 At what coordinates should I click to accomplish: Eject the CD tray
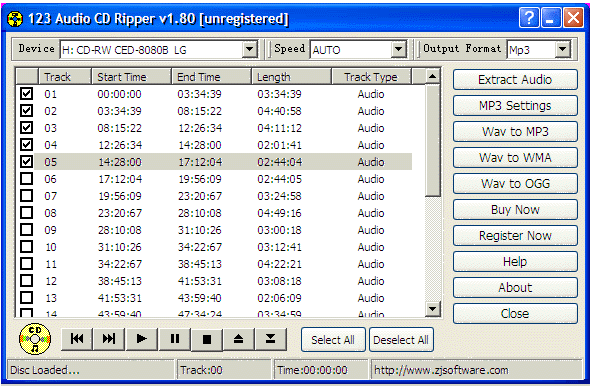[x=239, y=339]
